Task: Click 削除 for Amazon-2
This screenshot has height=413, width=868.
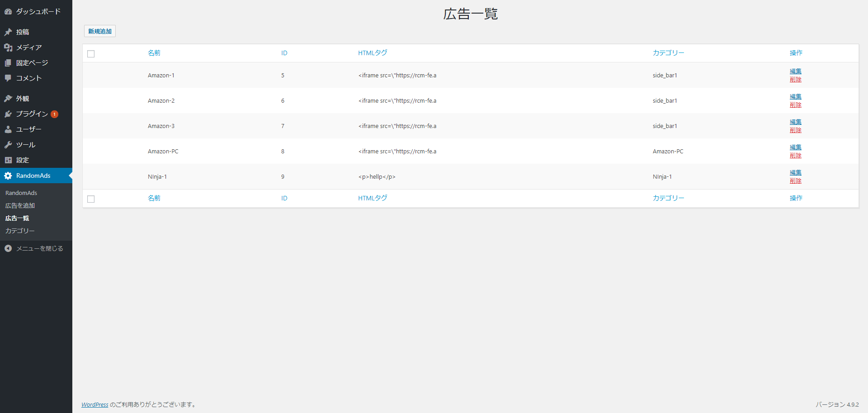Action: point(796,104)
